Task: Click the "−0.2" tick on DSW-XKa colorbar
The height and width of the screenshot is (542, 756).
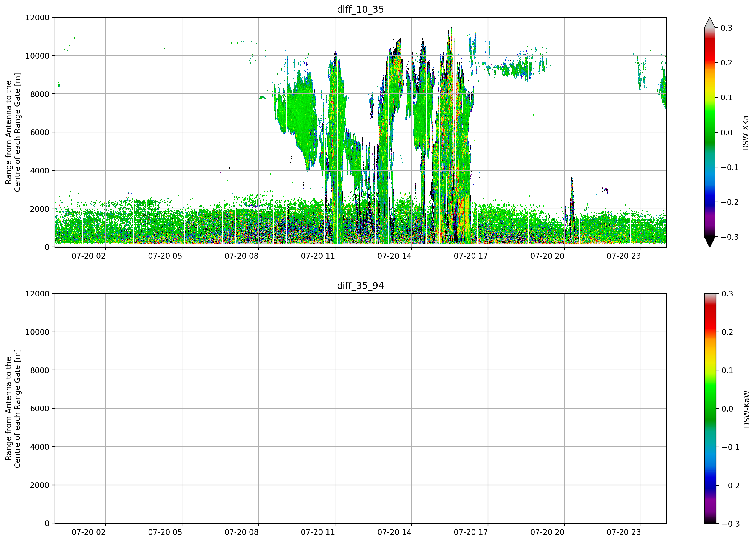Action: 730,202
